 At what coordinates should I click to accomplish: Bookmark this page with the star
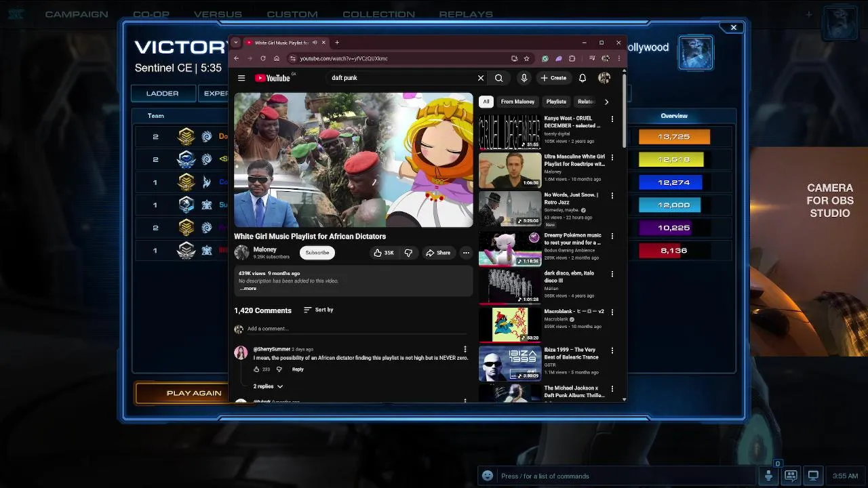click(526, 58)
